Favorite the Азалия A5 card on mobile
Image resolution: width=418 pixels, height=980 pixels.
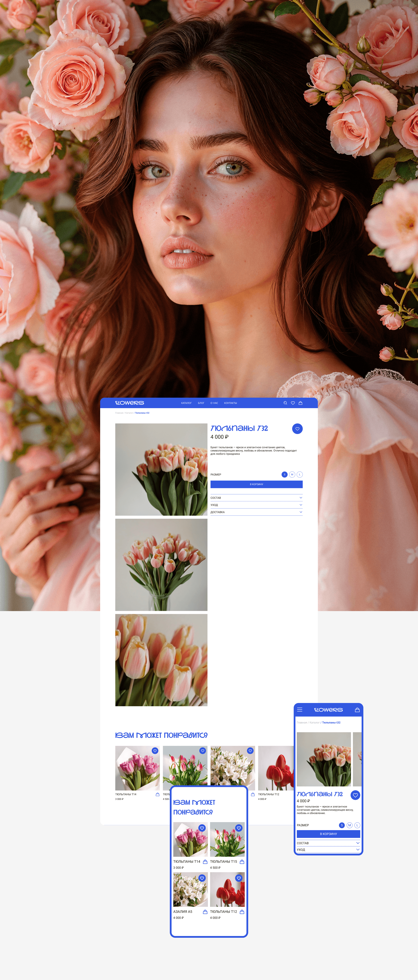click(x=202, y=878)
